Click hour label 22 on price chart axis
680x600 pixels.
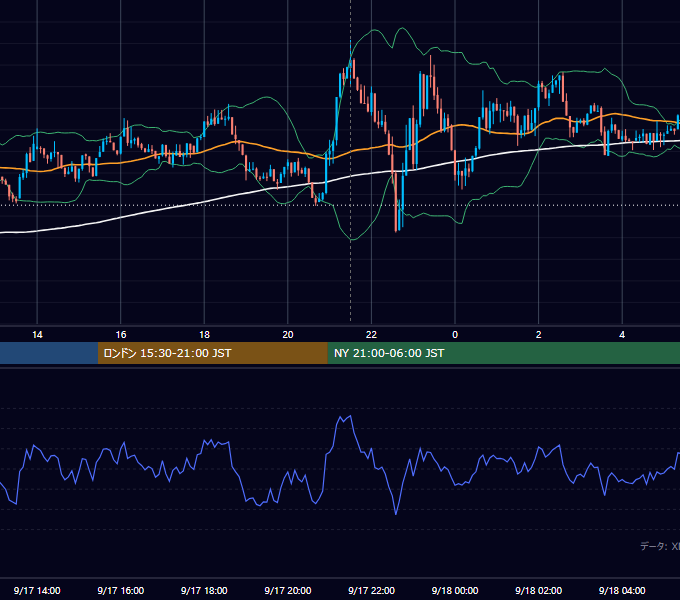pyautogui.click(x=371, y=335)
